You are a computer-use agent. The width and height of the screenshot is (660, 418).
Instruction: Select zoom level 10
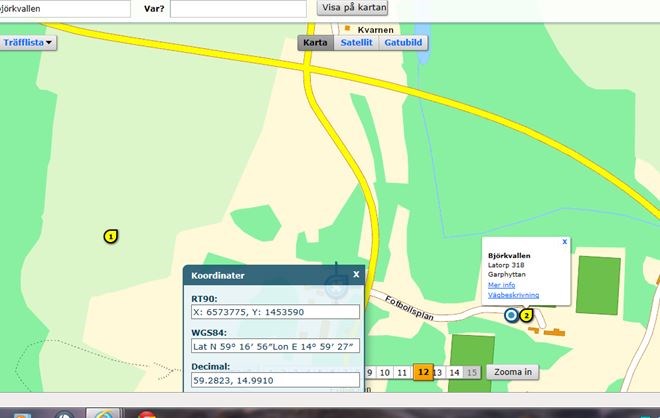pyautogui.click(x=385, y=372)
